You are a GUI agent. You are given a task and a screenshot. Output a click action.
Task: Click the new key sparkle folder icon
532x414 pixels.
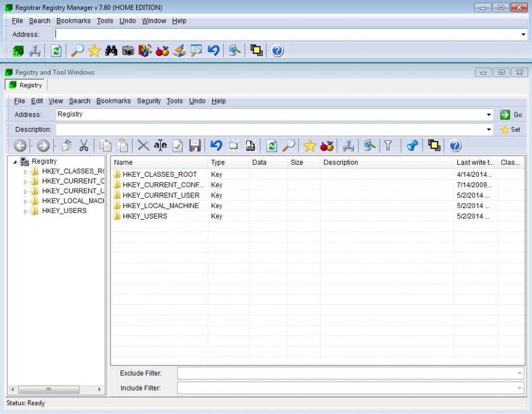(233, 146)
